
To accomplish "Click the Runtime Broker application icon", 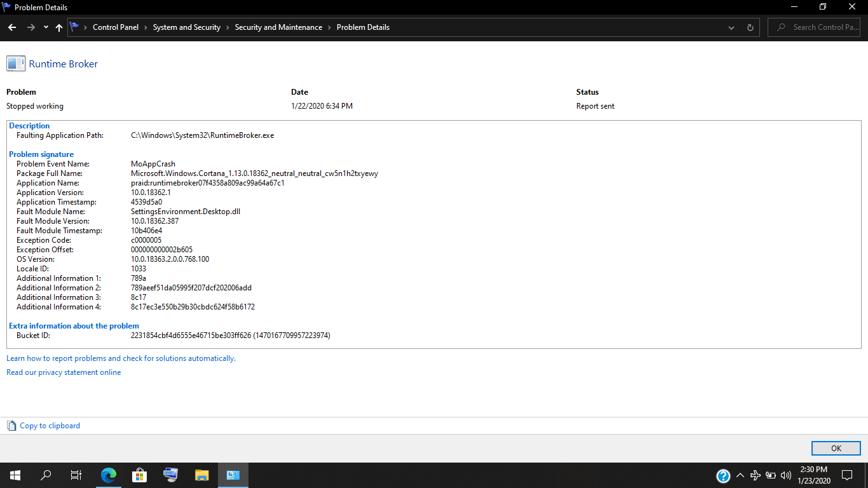I will pos(16,64).
